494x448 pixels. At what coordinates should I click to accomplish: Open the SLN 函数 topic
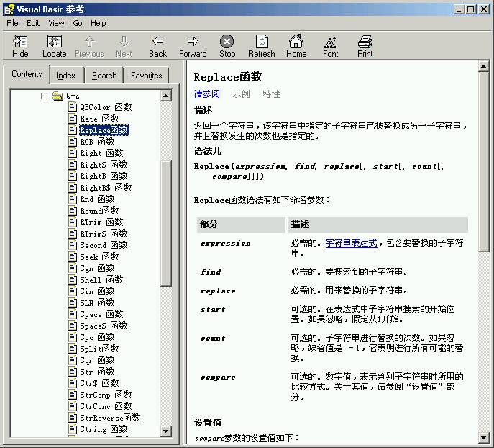[97, 303]
